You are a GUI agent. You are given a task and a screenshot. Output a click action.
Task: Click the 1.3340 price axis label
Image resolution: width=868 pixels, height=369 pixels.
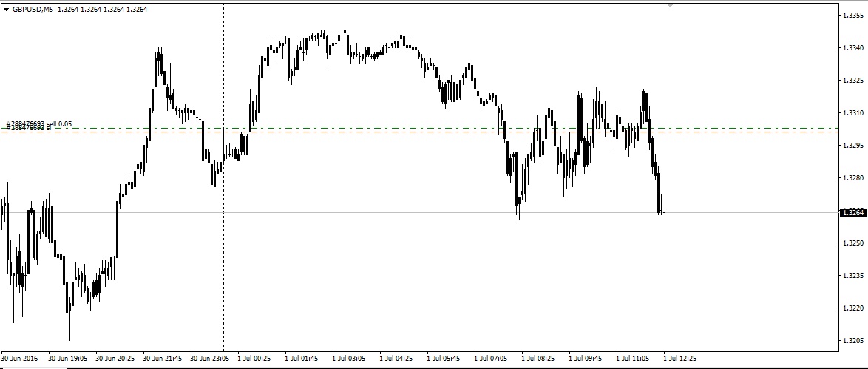point(852,48)
